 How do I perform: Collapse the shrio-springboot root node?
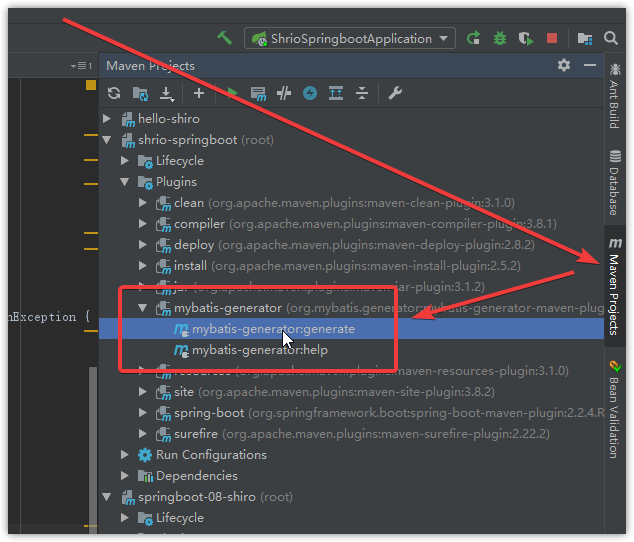click(x=107, y=140)
